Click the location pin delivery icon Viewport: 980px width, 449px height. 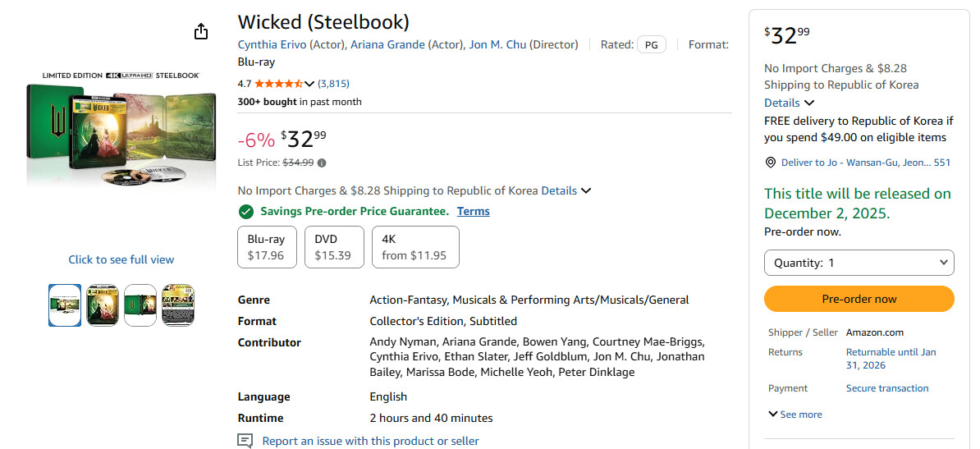(x=771, y=163)
